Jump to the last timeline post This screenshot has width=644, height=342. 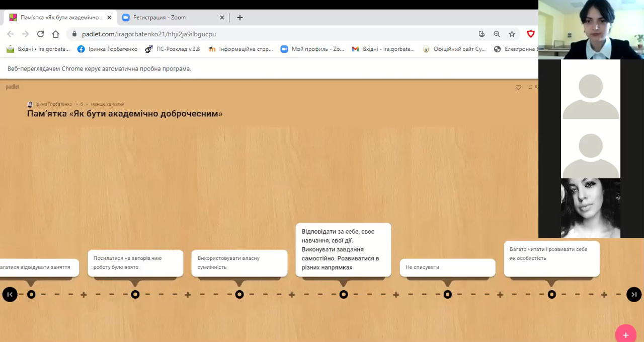[633, 294]
